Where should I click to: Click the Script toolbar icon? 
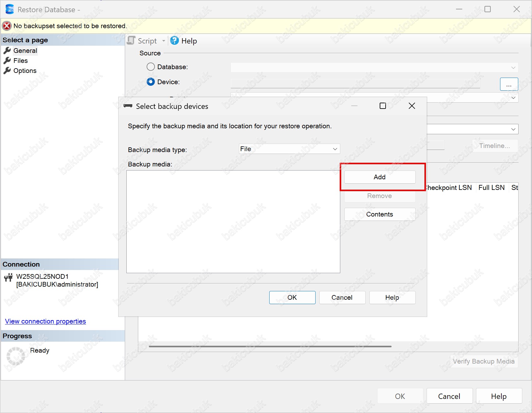pos(131,41)
